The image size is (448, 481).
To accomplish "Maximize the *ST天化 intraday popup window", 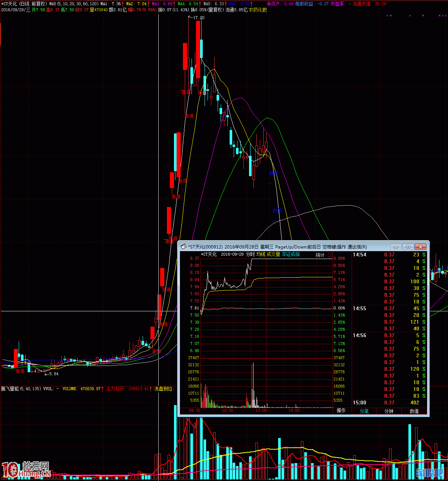I will click(408, 247).
